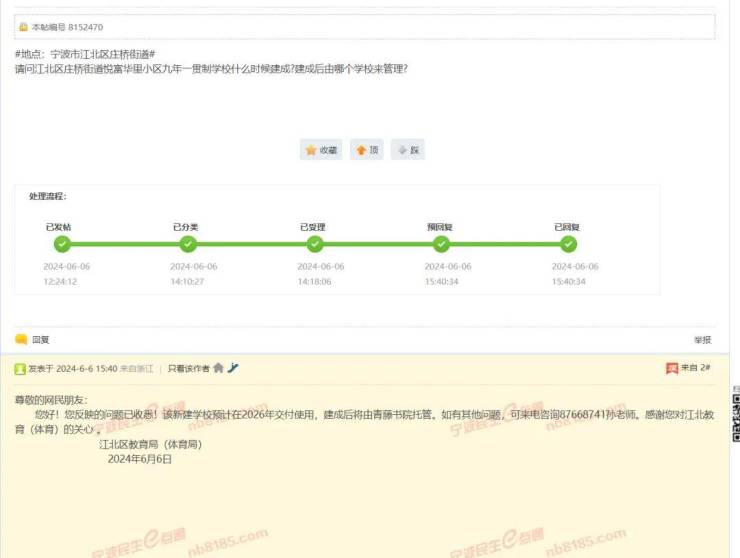
Task: Click the 已发帖 green check marker
Action: [x=62, y=244]
